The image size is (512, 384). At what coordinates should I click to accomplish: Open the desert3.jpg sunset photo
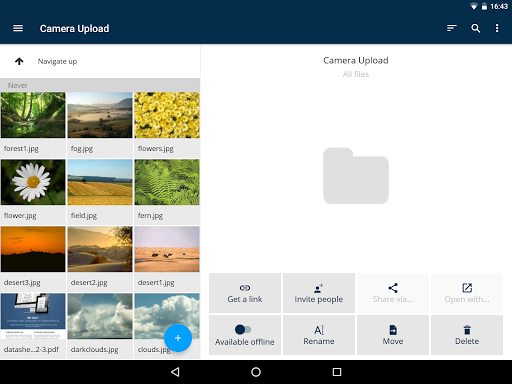click(33, 249)
